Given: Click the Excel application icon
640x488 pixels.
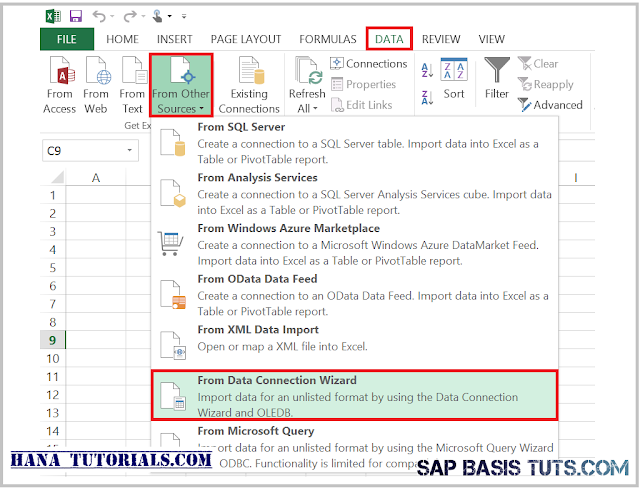Looking at the screenshot, I should point(53,16).
